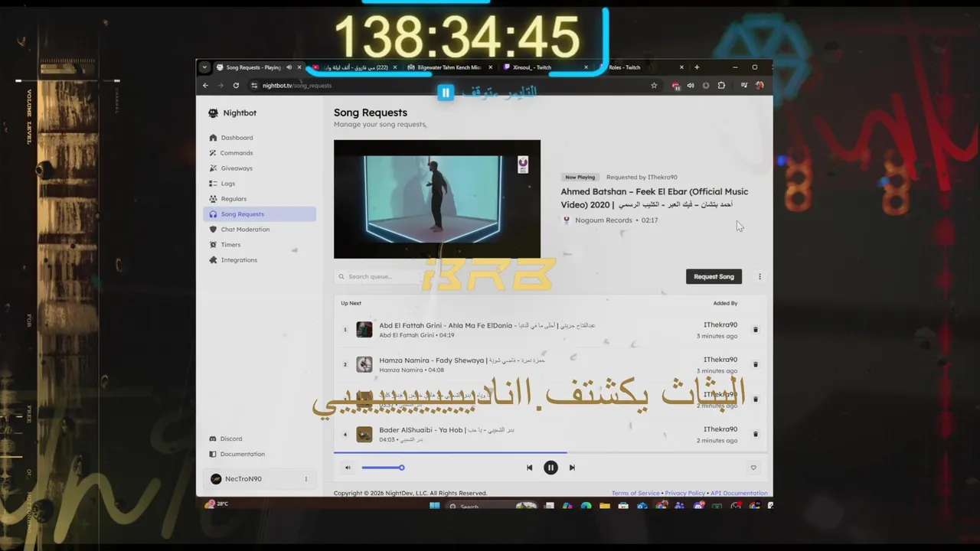Click the Request Song button
The image size is (980, 551).
(x=714, y=276)
